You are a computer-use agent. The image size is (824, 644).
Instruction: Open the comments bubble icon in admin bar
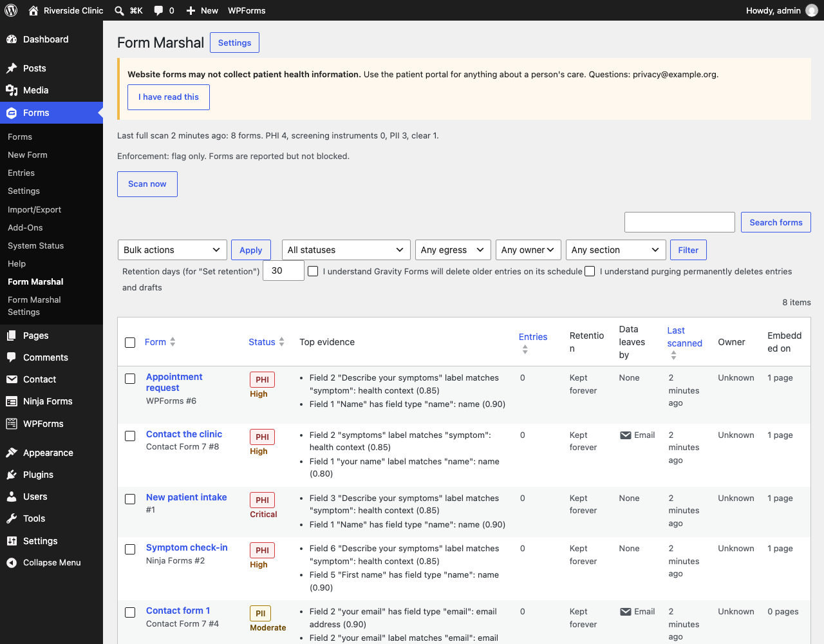click(158, 10)
